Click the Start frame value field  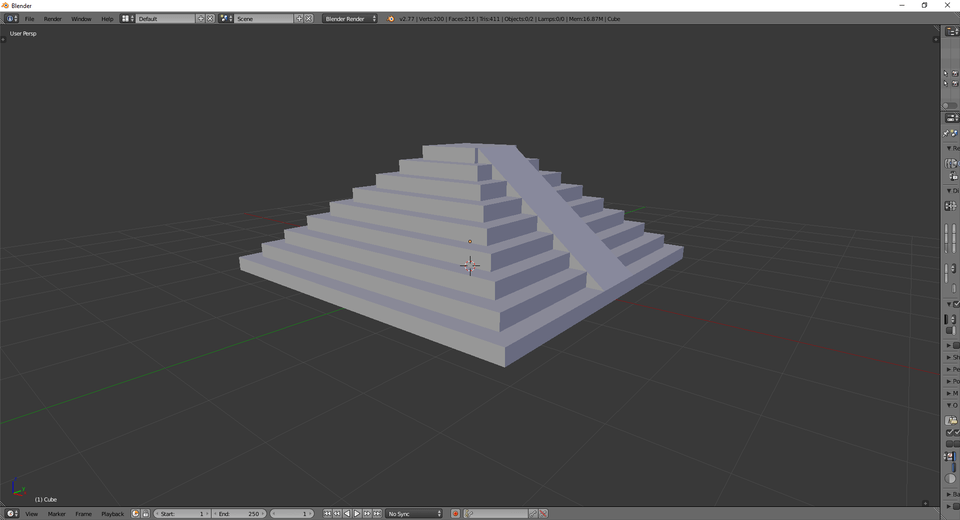[181, 514]
